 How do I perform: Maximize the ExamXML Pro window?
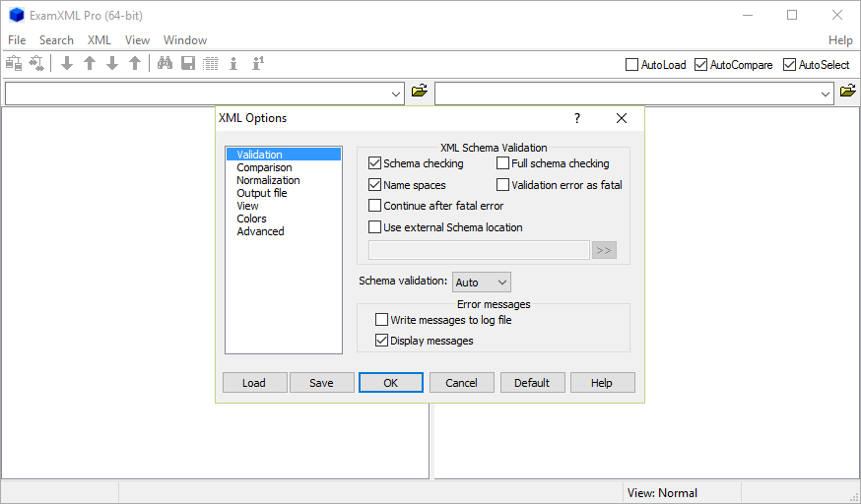(x=792, y=15)
